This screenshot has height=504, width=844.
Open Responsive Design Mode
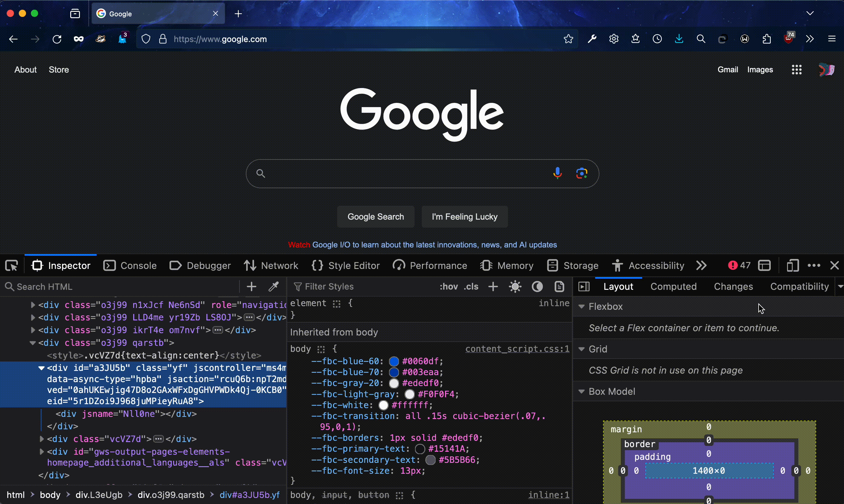(x=792, y=266)
